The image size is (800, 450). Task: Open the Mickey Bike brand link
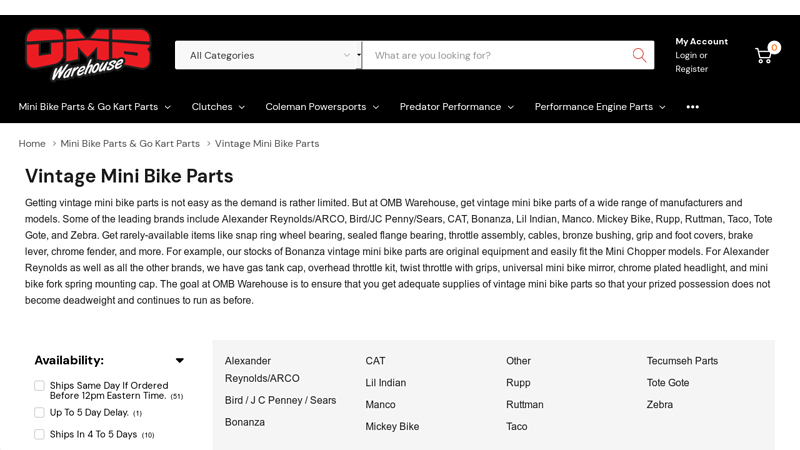click(392, 427)
